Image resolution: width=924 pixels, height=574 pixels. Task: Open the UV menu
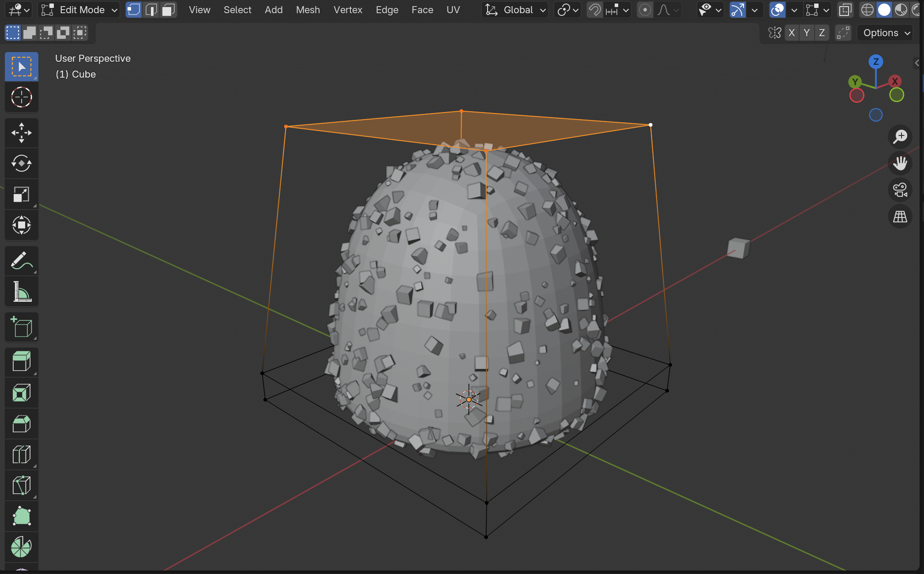(453, 10)
